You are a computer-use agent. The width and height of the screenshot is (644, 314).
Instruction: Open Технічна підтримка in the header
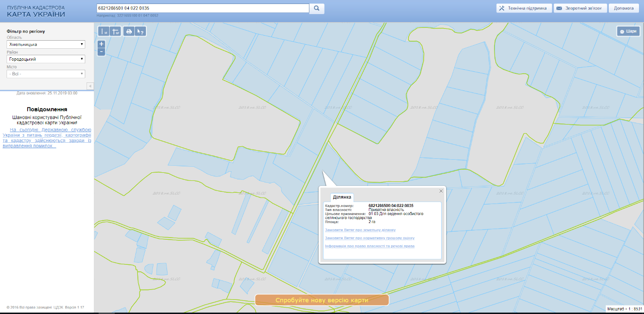pyautogui.click(x=524, y=9)
